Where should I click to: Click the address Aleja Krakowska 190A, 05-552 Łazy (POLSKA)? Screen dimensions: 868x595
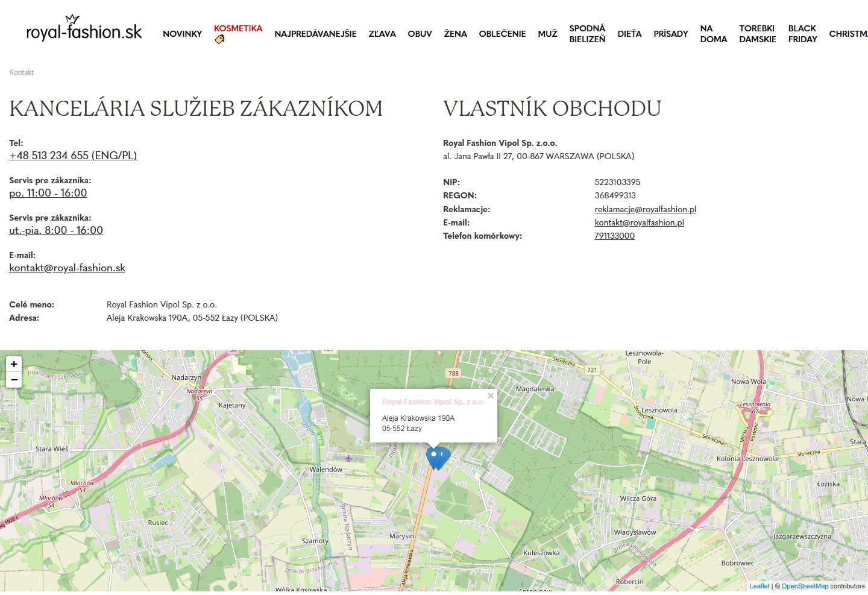(x=192, y=318)
